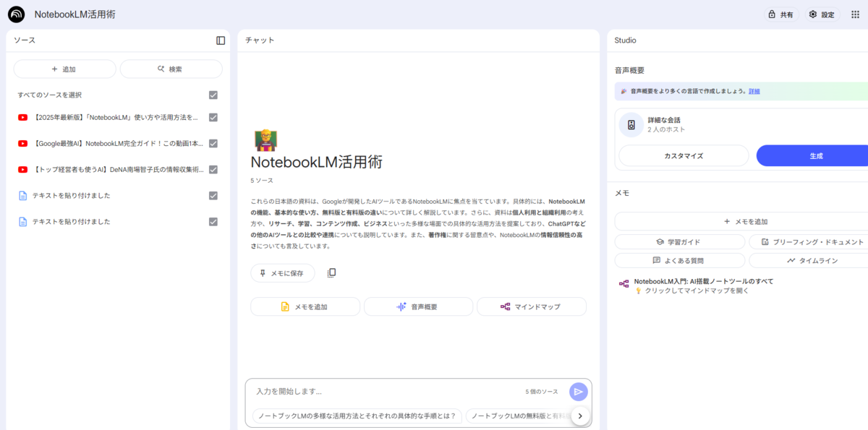This screenshot has height=430, width=868.
Task: Click the document icon of second pasted text source
Action: 23,221
